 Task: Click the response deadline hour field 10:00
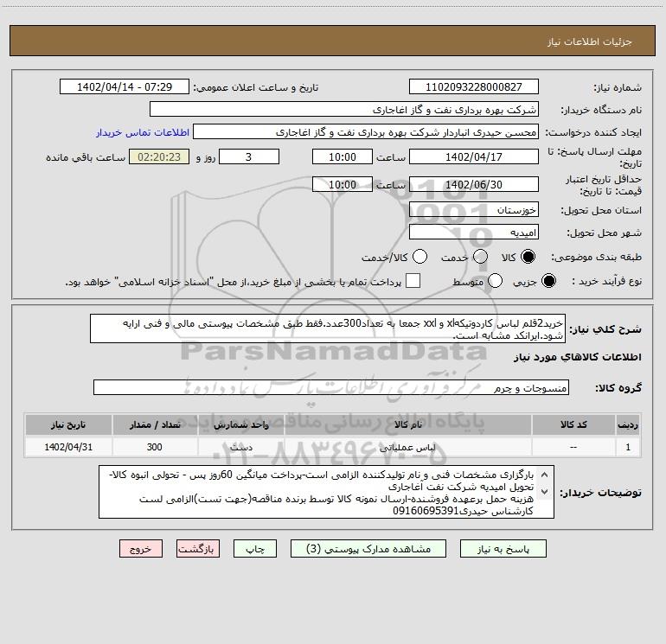point(343,156)
